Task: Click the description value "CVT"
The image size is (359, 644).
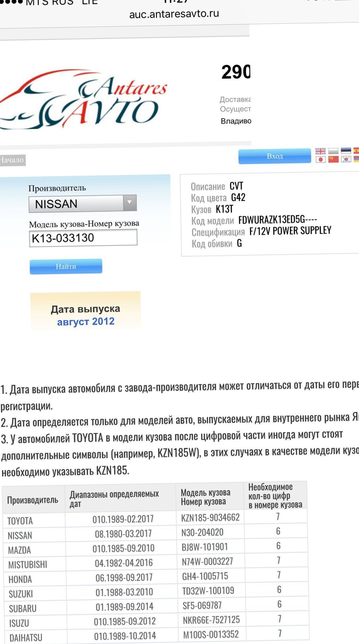Action: (x=236, y=186)
